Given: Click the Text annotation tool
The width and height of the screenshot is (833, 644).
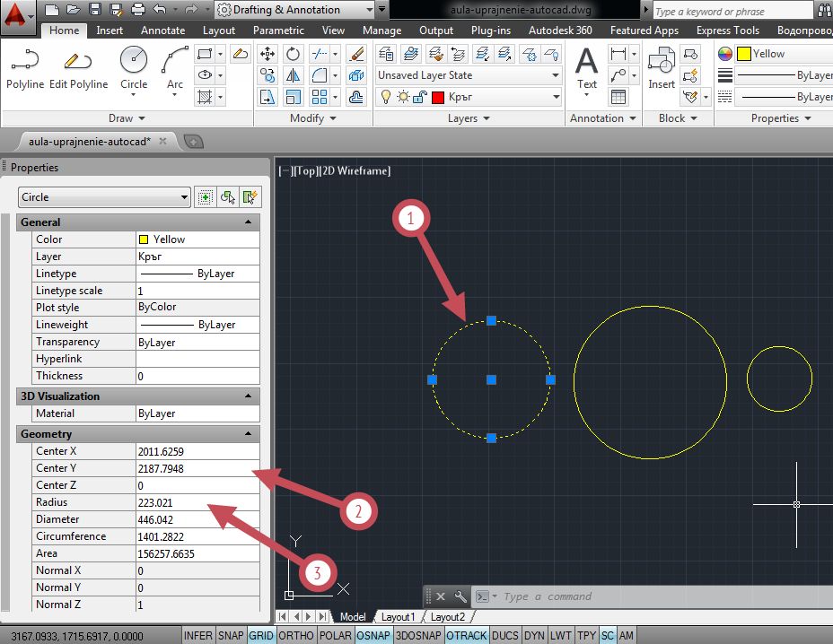Looking at the screenshot, I should [x=586, y=69].
